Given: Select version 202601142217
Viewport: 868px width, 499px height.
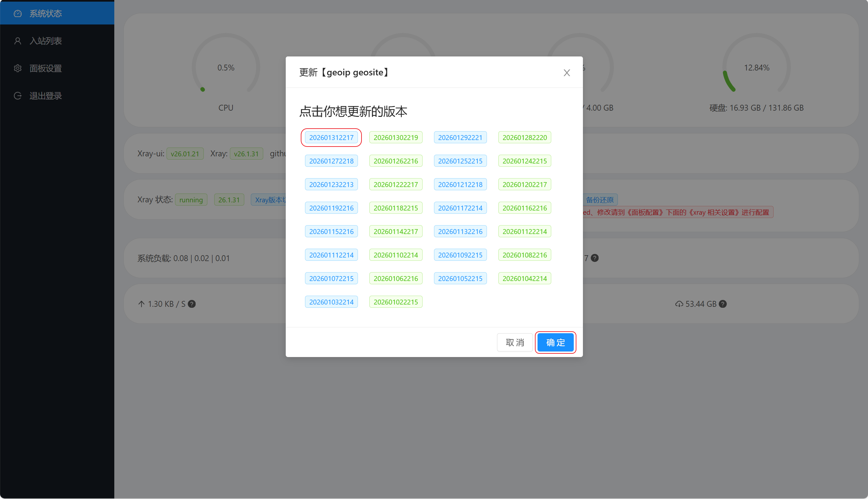Looking at the screenshot, I should coord(395,231).
